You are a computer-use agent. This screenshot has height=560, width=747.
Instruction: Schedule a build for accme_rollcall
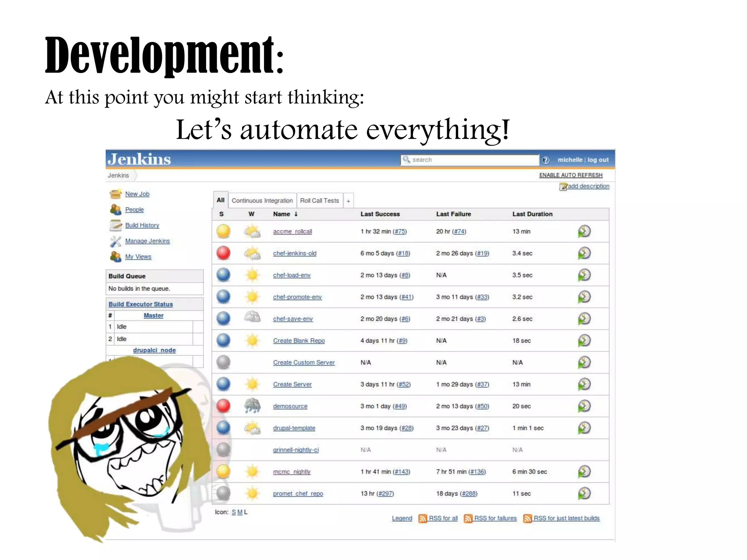(584, 232)
